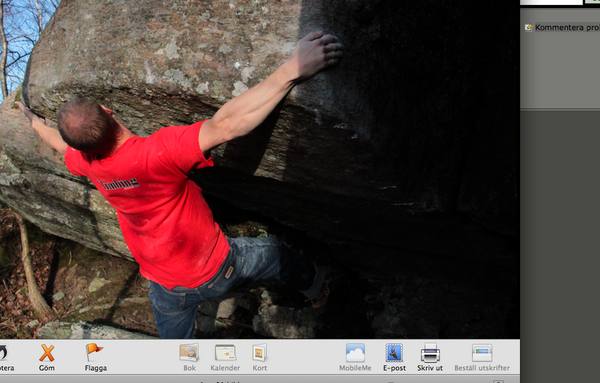600x383 pixels.
Task: Click the pencil note icon beside Kommentera
Action: click(x=528, y=27)
